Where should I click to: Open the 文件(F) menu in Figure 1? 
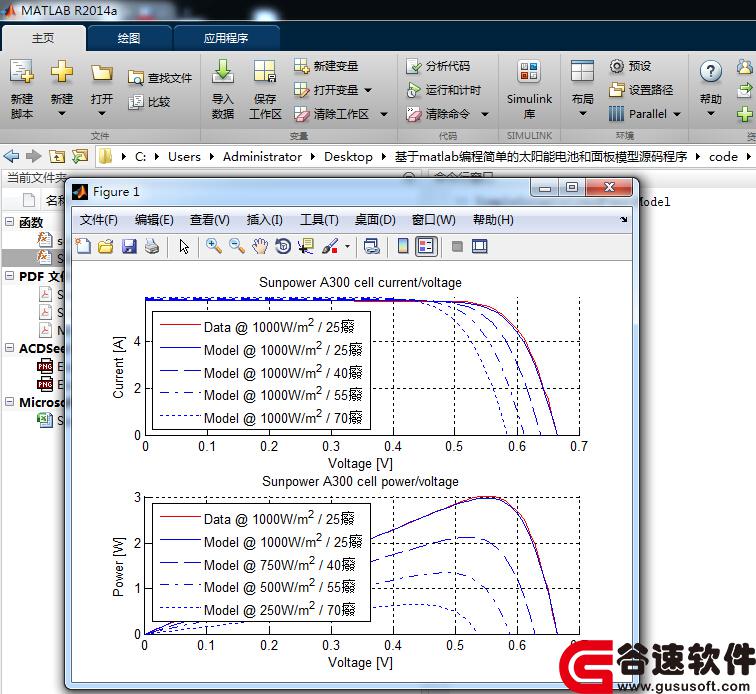[x=99, y=220]
